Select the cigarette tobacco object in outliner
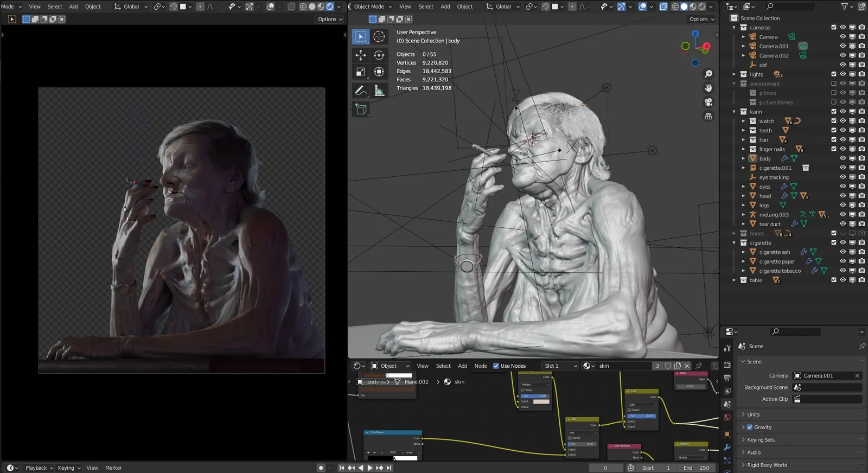The width and height of the screenshot is (868, 473). (x=780, y=271)
